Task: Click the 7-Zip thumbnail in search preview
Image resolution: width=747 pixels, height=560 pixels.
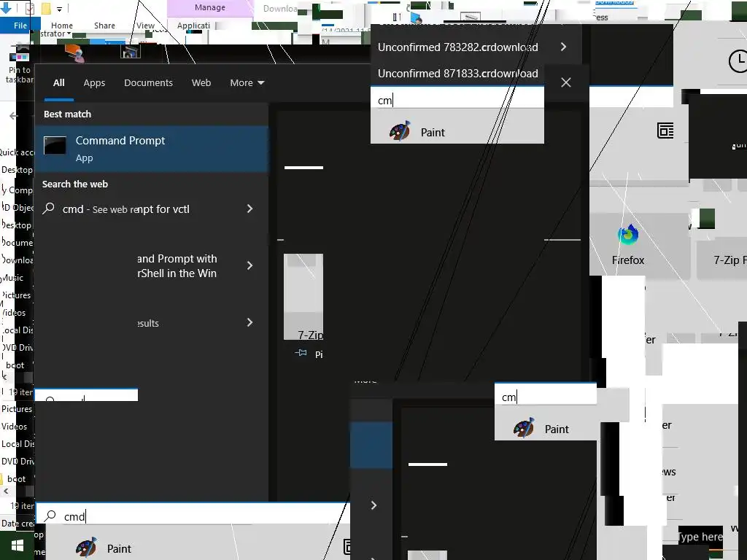Action: [303, 296]
